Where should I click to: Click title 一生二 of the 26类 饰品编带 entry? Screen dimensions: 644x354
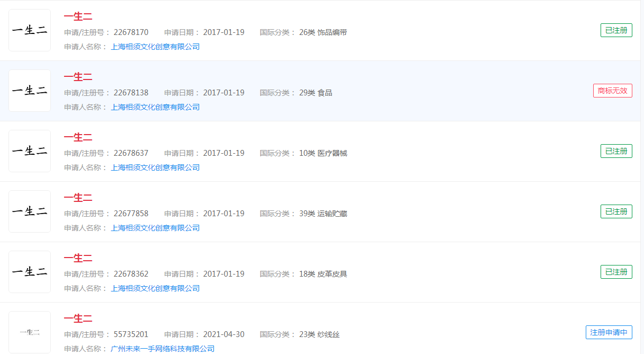[78, 16]
